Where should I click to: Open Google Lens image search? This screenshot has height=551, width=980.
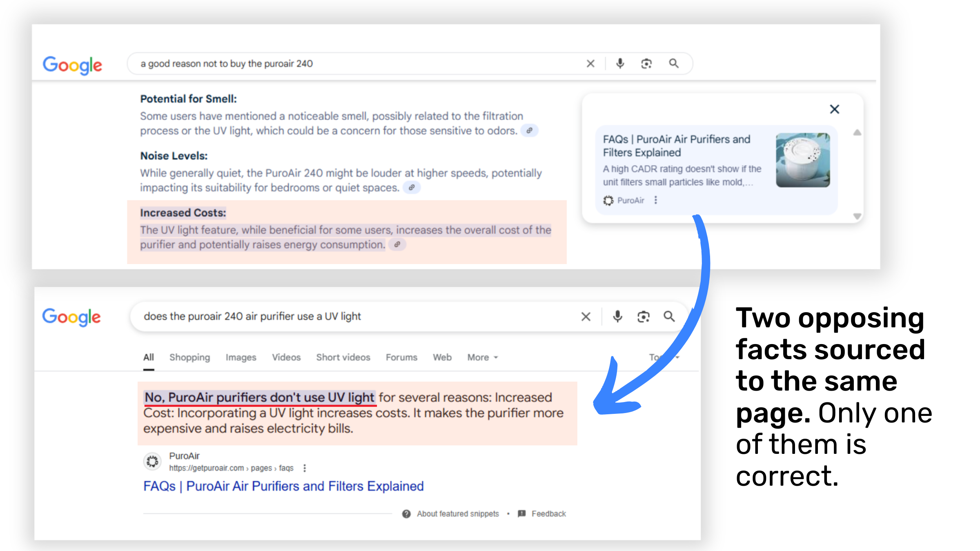(x=646, y=64)
